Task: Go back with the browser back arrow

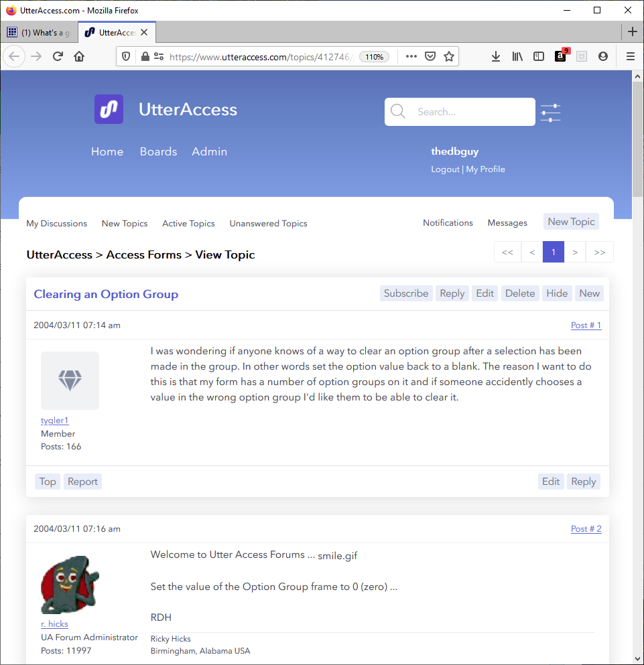Action: click(x=14, y=56)
